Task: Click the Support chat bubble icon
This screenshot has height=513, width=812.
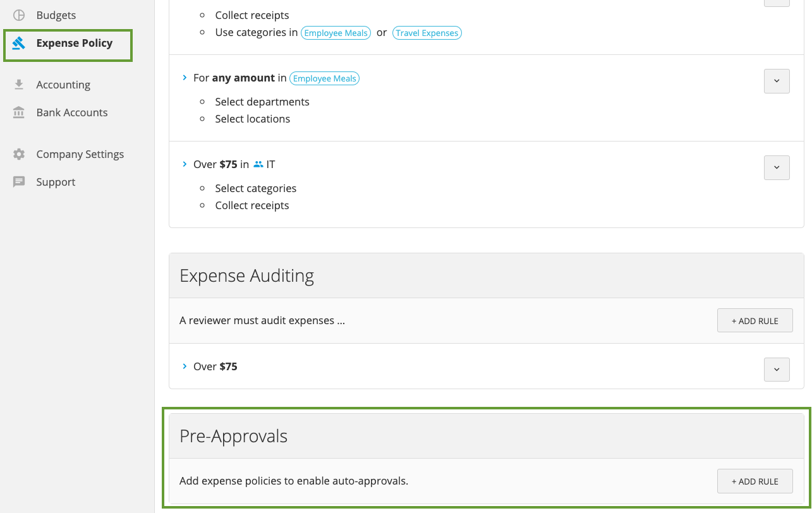Action: tap(19, 182)
